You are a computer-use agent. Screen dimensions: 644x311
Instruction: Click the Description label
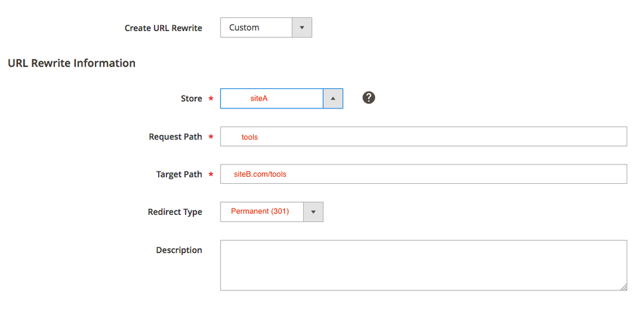pyautogui.click(x=179, y=250)
